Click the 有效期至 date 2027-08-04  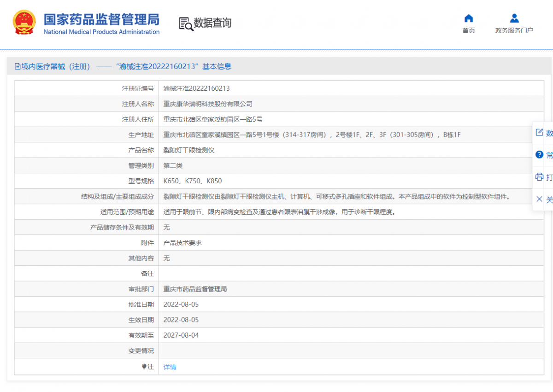[182, 335]
